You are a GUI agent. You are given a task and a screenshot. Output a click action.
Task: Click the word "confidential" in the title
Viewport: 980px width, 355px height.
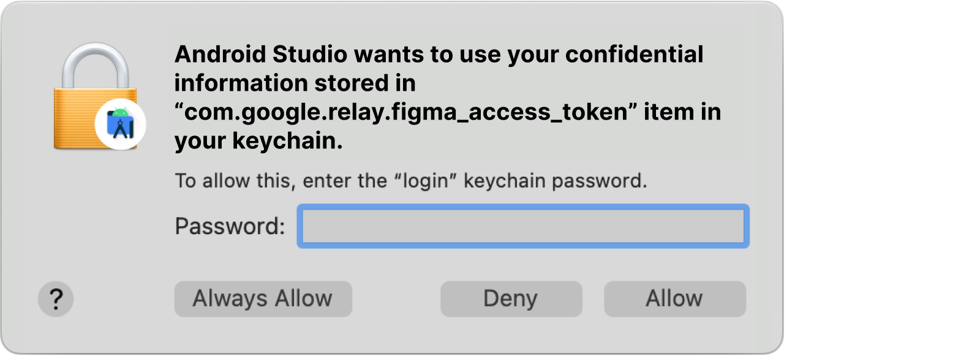pos(634,54)
